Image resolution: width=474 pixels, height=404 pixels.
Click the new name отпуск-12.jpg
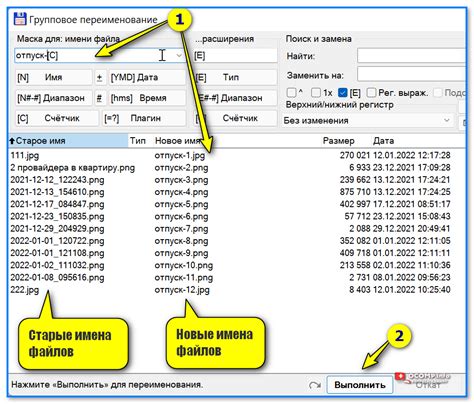182,290
